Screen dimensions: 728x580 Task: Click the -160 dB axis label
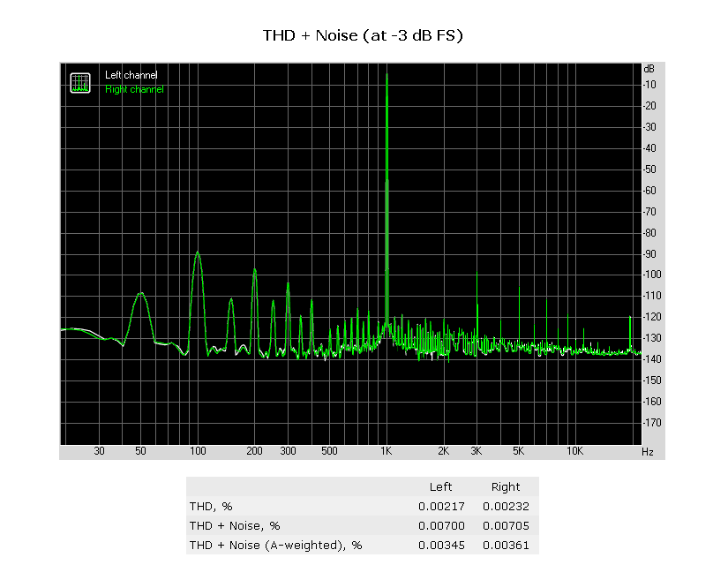652,401
